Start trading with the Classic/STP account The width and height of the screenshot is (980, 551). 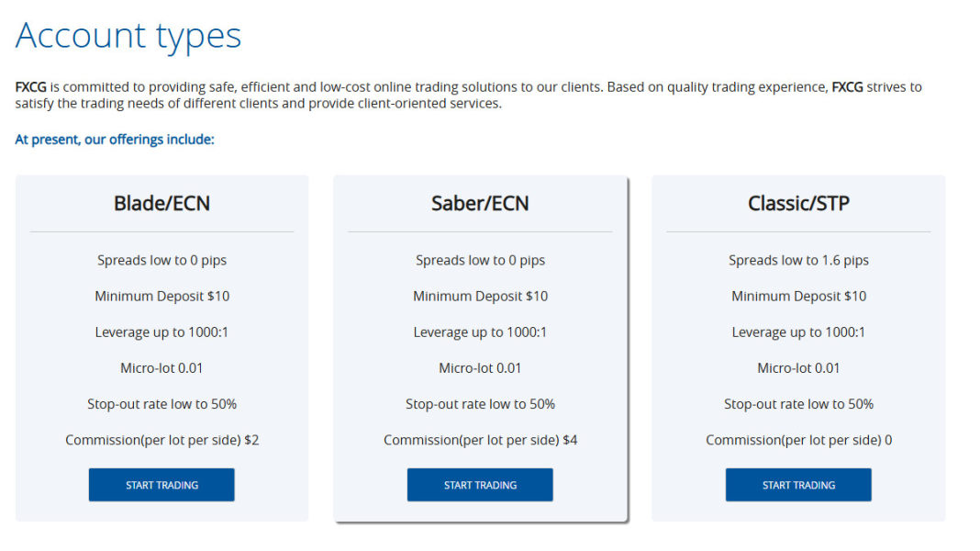tap(798, 485)
